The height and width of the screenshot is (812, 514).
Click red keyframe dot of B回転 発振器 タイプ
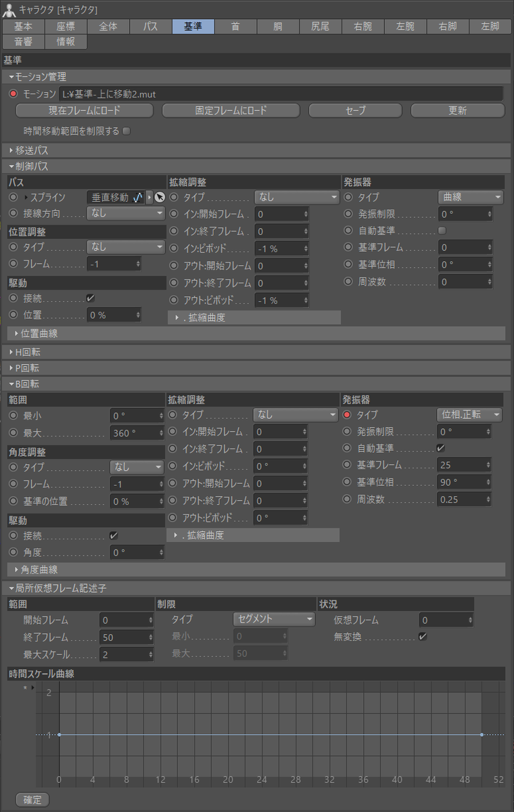tap(348, 415)
